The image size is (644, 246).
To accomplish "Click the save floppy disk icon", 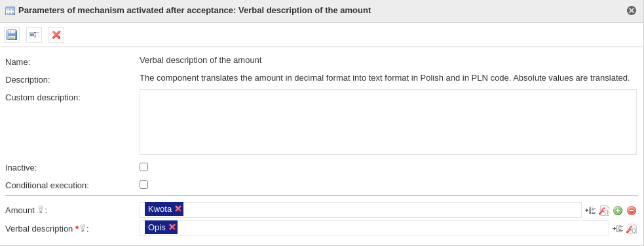I will click(x=12, y=35).
